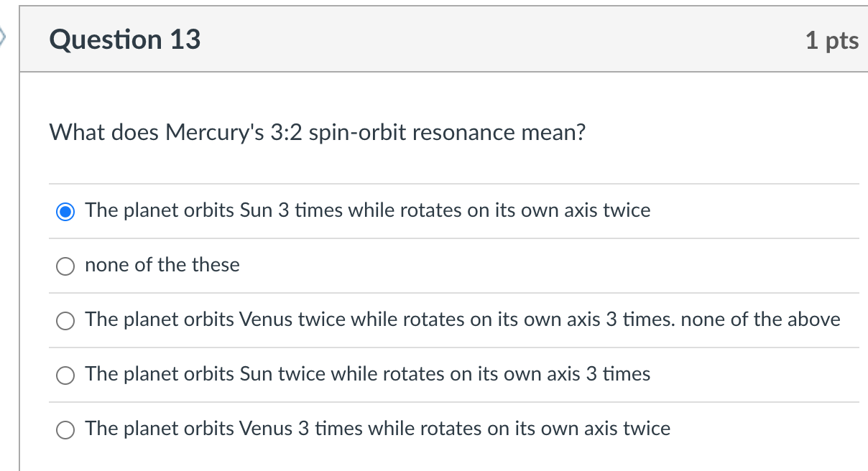This screenshot has width=868, height=471.
Task: Click answer text 'orbits Sun 3 times'
Action: (x=366, y=210)
